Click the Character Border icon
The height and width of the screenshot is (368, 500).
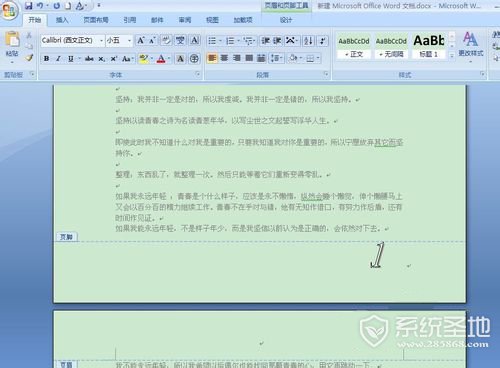(195, 41)
